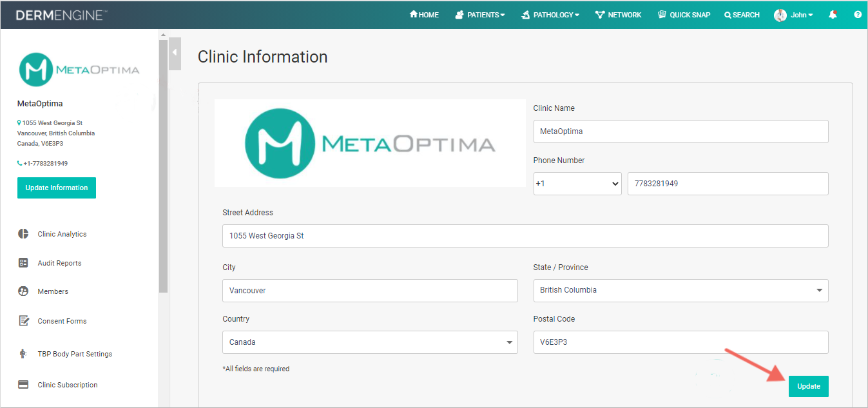Image resolution: width=868 pixels, height=408 pixels.
Task: Click John's profile avatar
Action: [780, 15]
